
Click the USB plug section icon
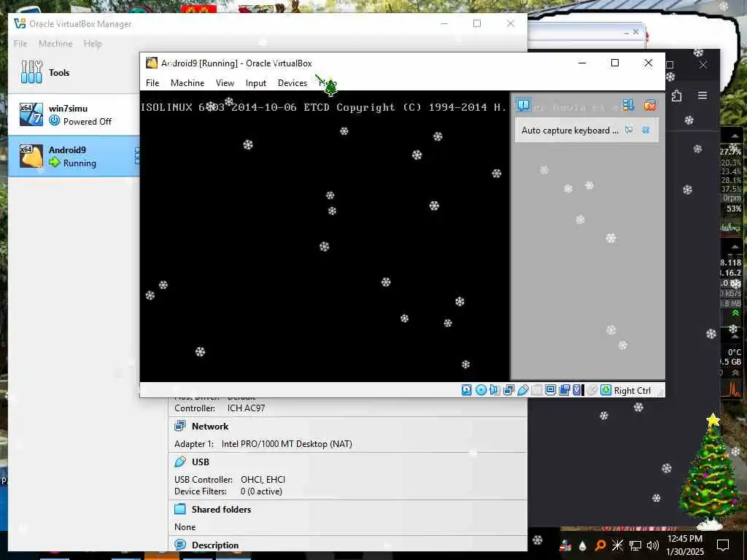coord(180,462)
